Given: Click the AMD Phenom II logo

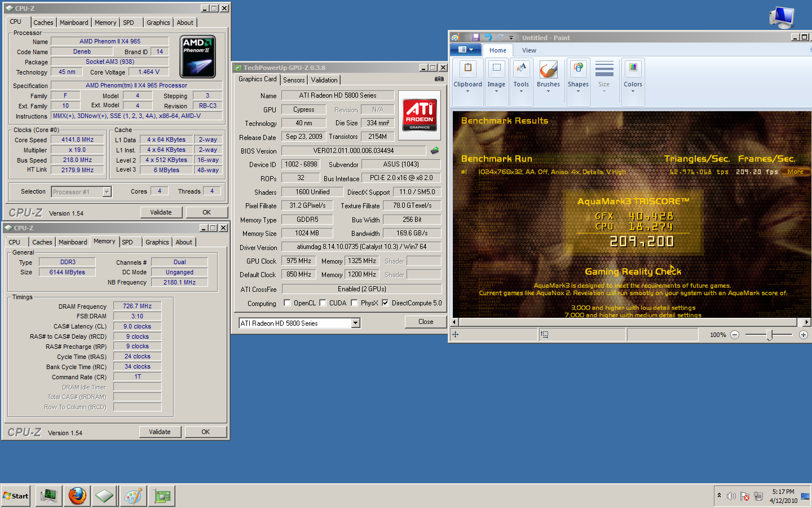Looking at the screenshot, I should 197,57.
